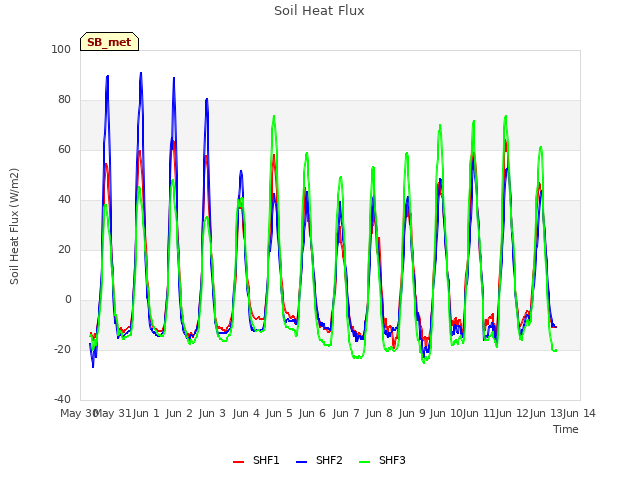Click the 100 y-axis tick label

point(61,49)
